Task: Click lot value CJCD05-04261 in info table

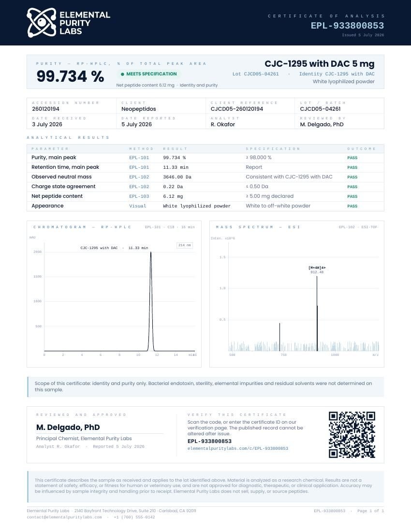Action: click(x=320, y=109)
